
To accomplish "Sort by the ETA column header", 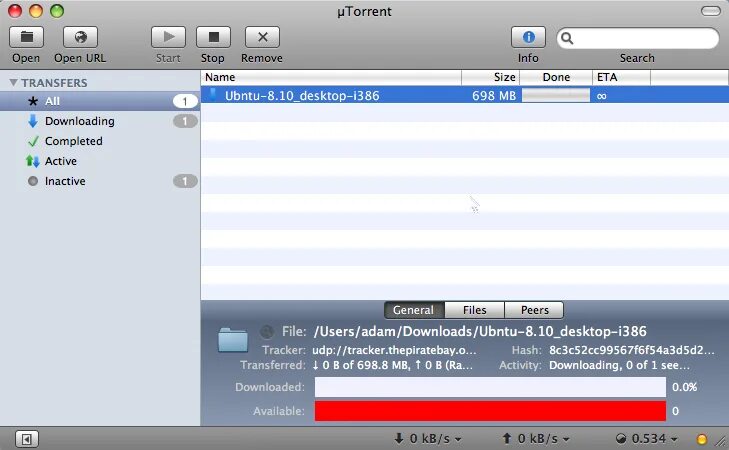I will [622, 77].
